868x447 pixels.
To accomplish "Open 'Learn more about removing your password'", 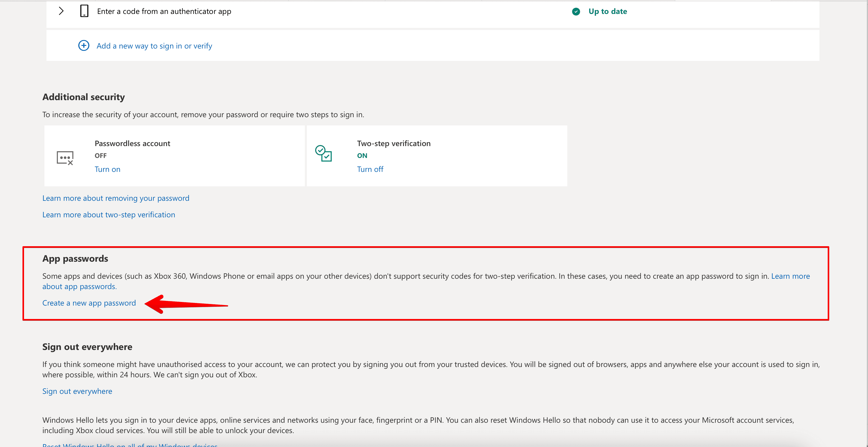I will pyautogui.click(x=115, y=198).
